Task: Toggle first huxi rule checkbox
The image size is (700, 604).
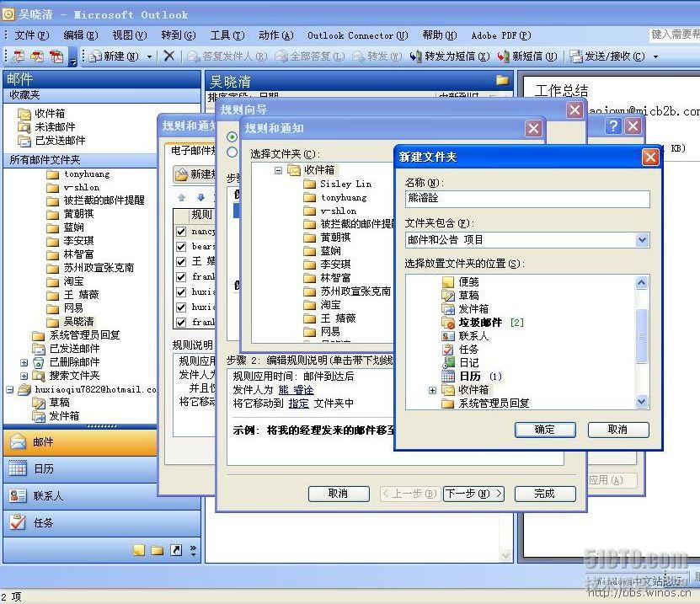Action: (181, 292)
